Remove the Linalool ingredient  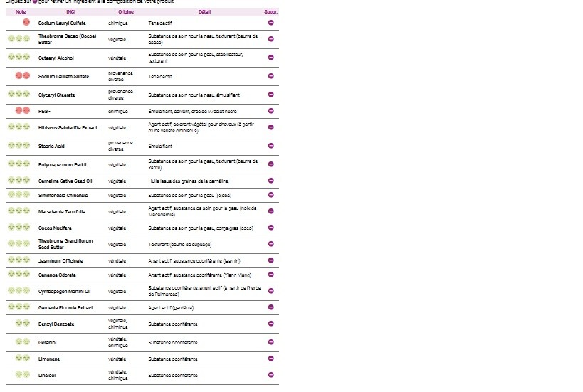click(271, 375)
